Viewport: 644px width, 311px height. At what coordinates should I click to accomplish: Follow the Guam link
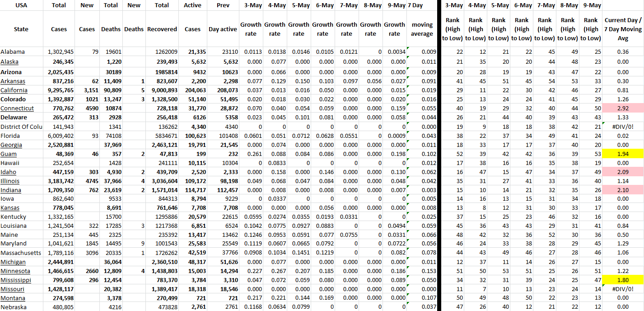click(9, 154)
